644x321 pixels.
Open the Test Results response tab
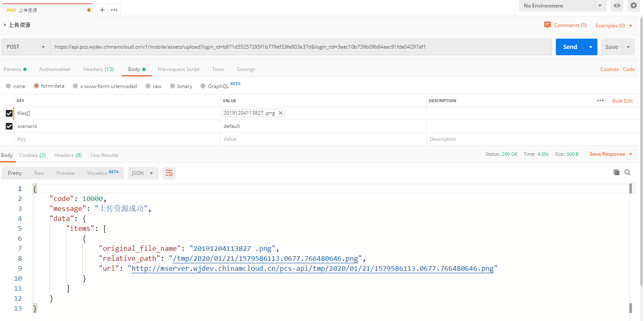(104, 155)
